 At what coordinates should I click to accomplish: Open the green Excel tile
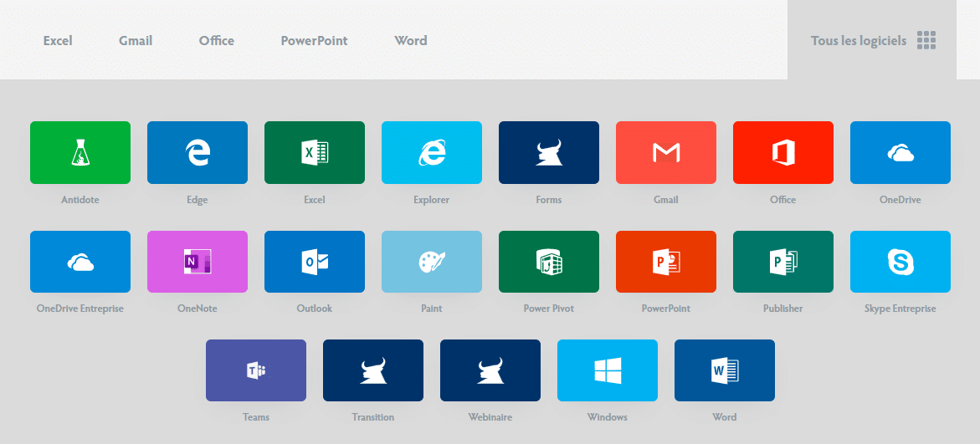(x=315, y=152)
